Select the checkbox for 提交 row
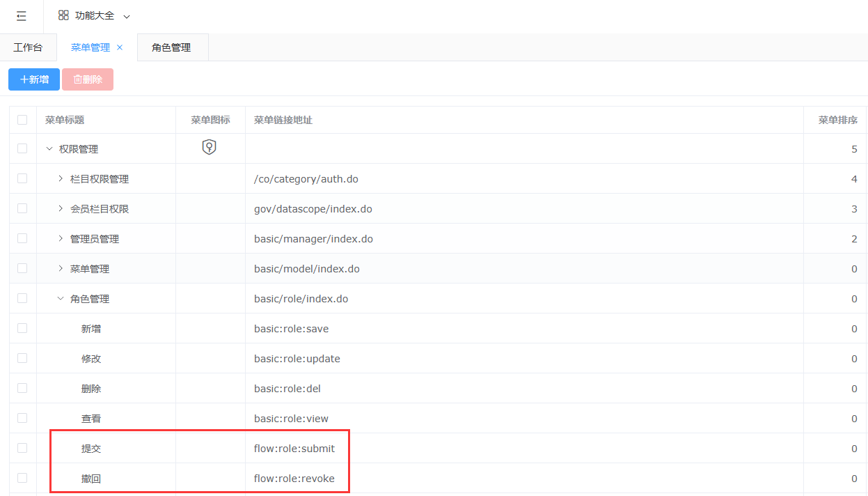 (x=22, y=448)
